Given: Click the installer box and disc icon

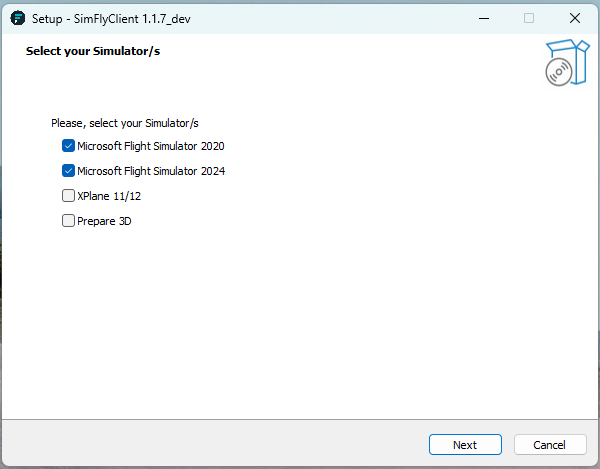Looking at the screenshot, I should [563, 62].
